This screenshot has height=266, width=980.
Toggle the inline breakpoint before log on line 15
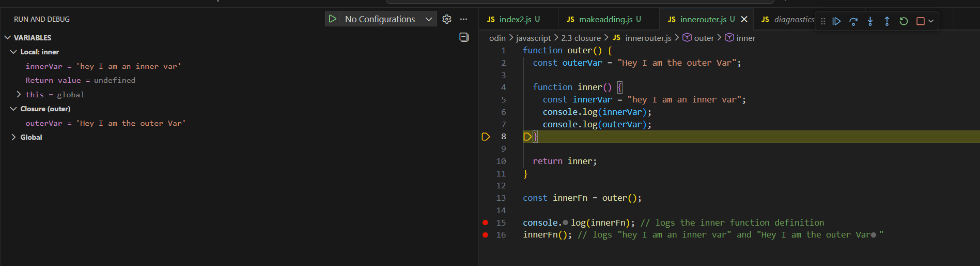pyautogui.click(x=565, y=223)
